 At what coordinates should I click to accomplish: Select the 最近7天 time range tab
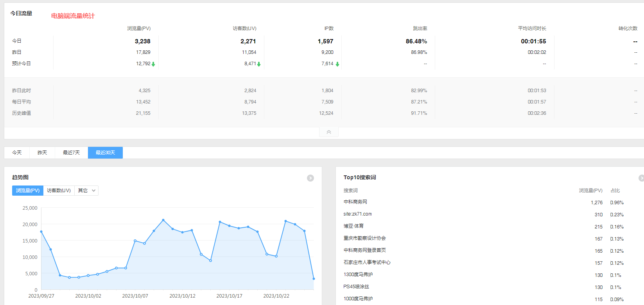point(71,153)
